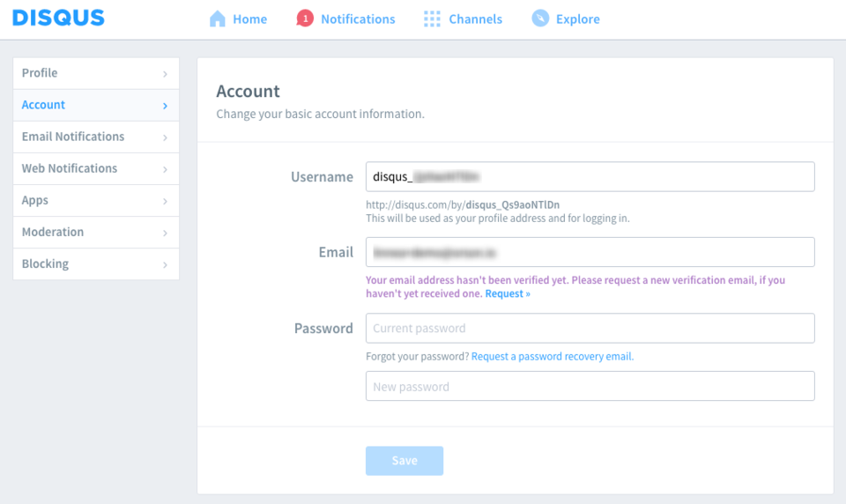Click the chevron on the Apps row

(x=165, y=201)
